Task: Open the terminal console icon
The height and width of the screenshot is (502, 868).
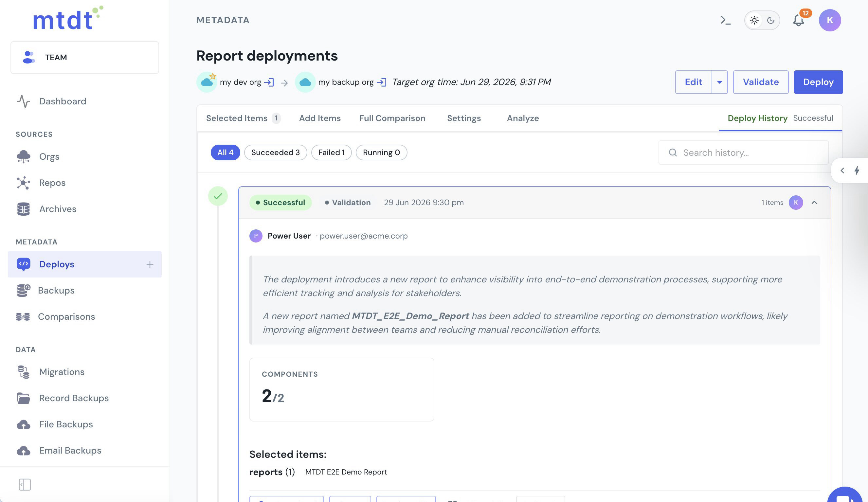Action: pyautogui.click(x=725, y=20)
